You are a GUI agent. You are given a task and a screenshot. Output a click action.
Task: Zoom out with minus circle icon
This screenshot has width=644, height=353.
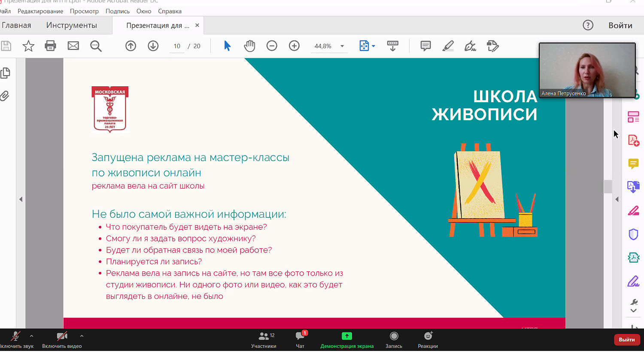pos(272,46)
